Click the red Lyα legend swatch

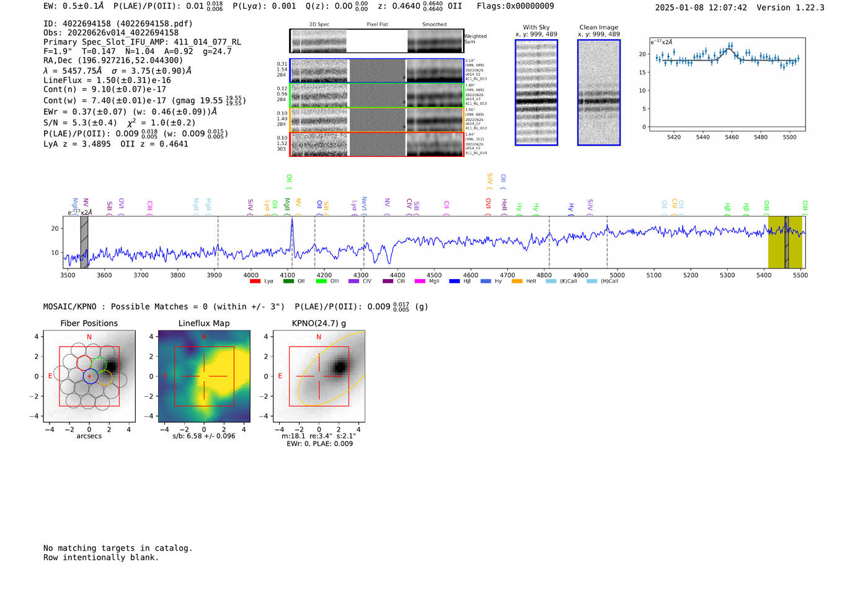tap(255, 282)
